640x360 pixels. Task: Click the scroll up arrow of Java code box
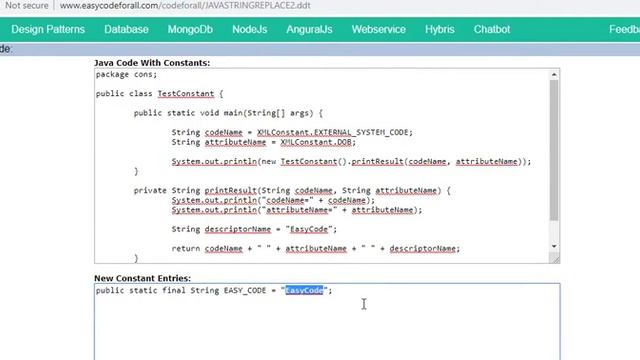coord(554,75)
